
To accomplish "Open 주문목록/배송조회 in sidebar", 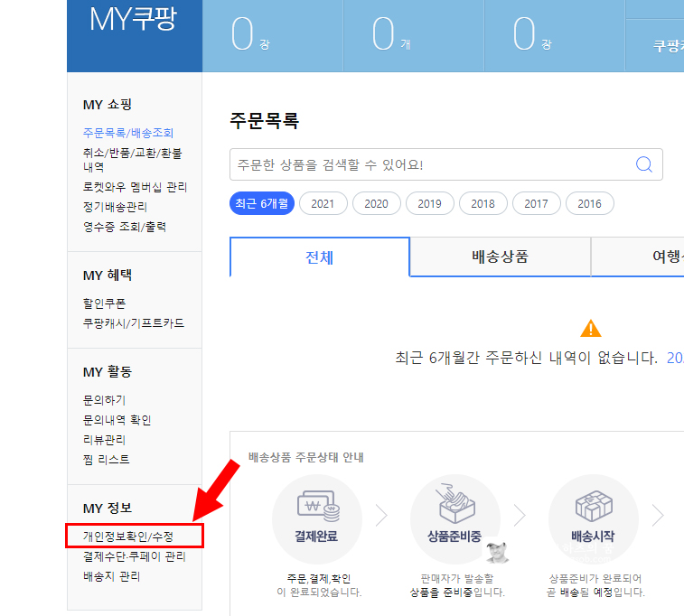I will point(128,133).
